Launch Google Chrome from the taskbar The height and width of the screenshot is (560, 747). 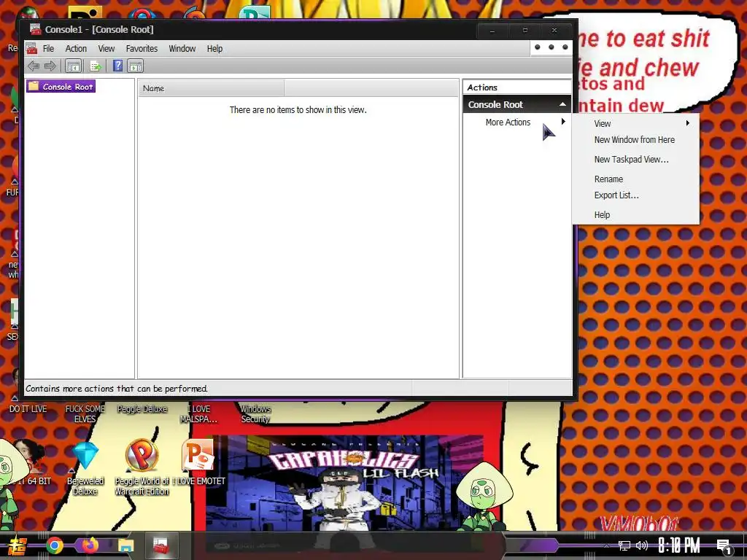54,545
